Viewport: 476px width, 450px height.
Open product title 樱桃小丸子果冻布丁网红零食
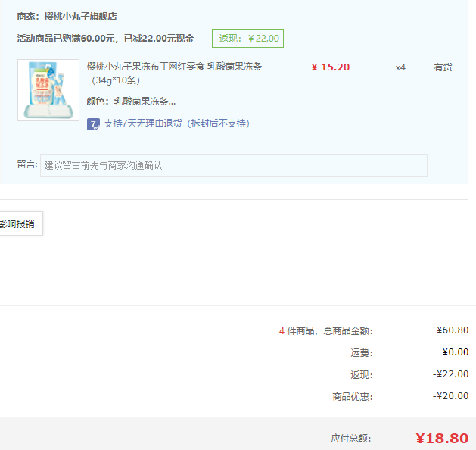pos(174,73)
